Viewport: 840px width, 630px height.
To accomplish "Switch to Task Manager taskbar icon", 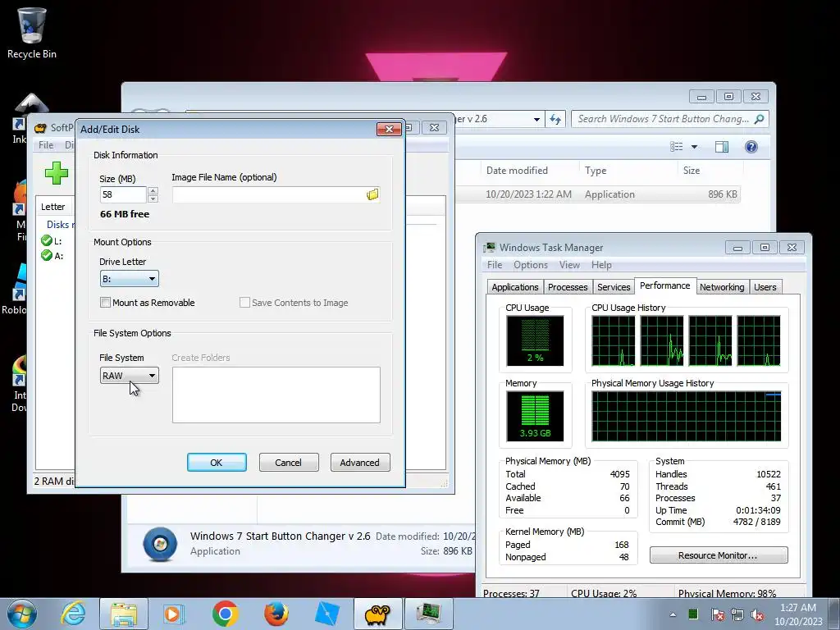I will [x=428, y=614].
